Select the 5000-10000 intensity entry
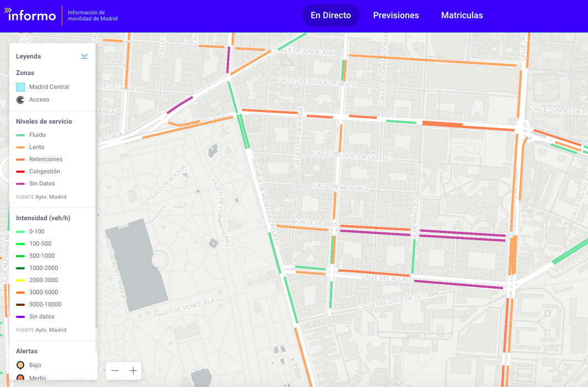This screenshot has height=387, width=588. pyautogui.click(x=45, y=305)
